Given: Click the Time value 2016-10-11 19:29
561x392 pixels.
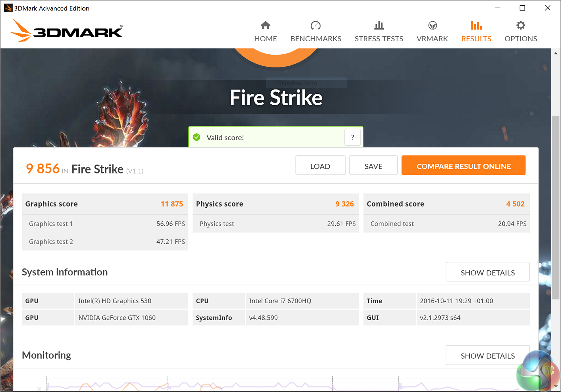Looking at the screenshot, I should 457,301.
